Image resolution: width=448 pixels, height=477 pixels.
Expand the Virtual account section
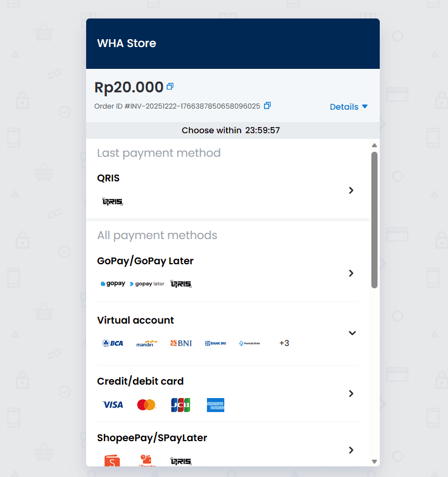[x=352, y=333]
